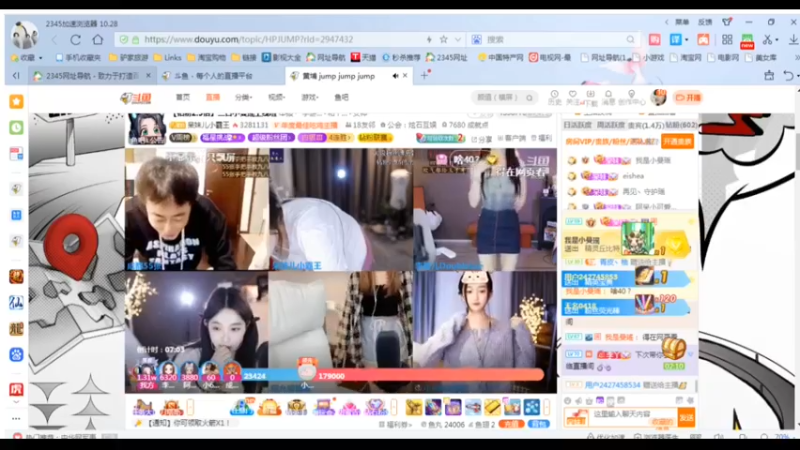Open the red game controller toolbar icon

coord(703,39)
